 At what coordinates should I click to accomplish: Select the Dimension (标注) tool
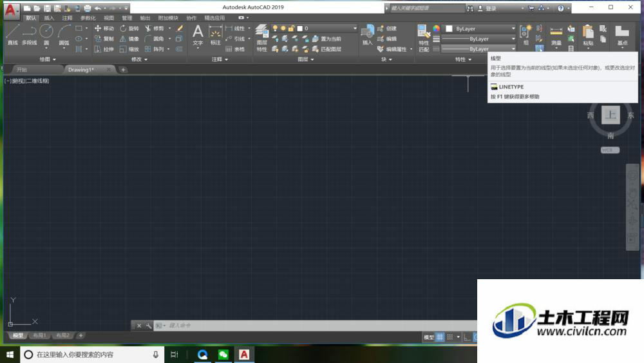point(215,35)
